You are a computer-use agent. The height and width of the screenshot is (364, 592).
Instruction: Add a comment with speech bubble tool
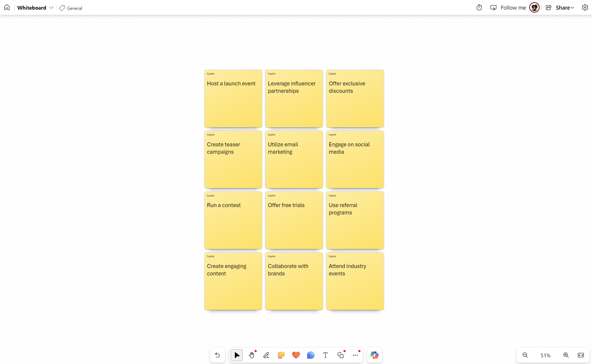pyautogui.click(x=311, y=355)
